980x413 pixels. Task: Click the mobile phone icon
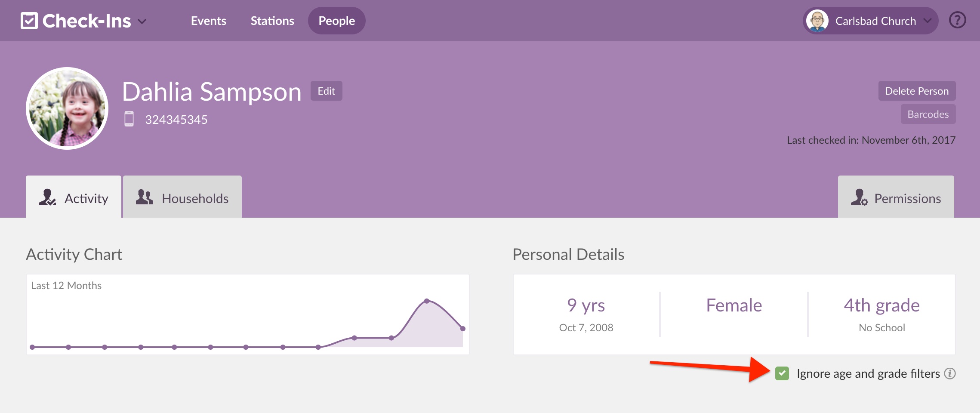coord(129,119)
